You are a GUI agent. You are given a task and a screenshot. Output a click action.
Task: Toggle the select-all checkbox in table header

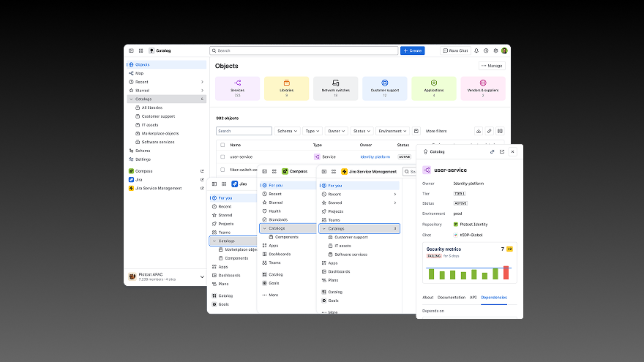[222, 145]
